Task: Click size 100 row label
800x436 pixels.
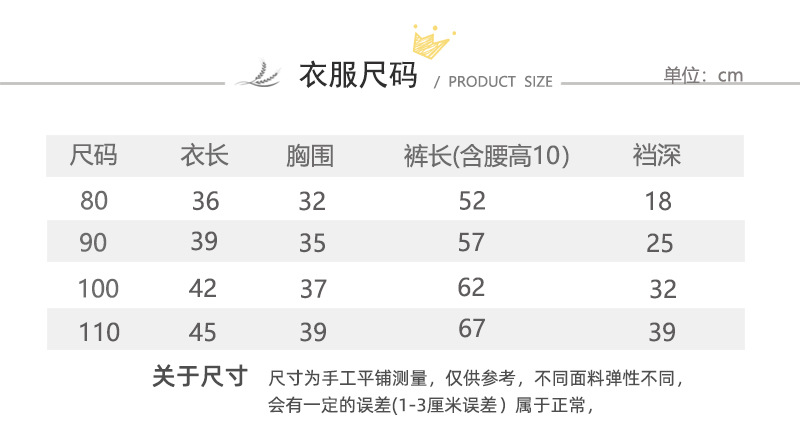Action: pos(98,289)
